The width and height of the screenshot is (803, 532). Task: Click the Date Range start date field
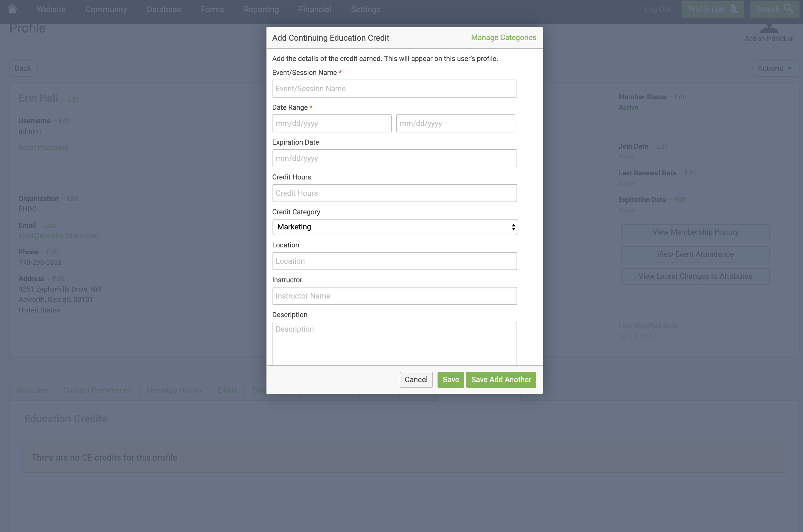point(331,123)
